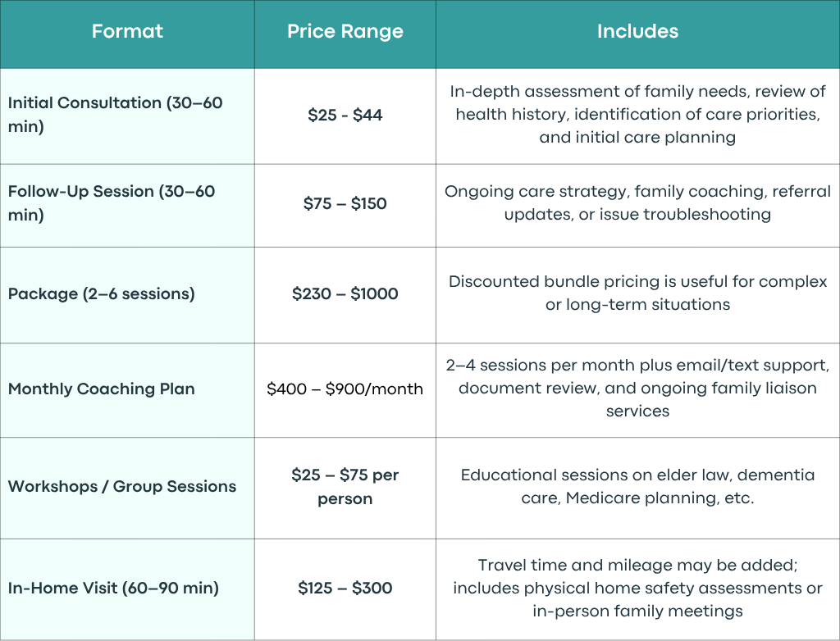Click the Discounted bundle pricing description
The image size is (840, 641).
coord(637,294)
